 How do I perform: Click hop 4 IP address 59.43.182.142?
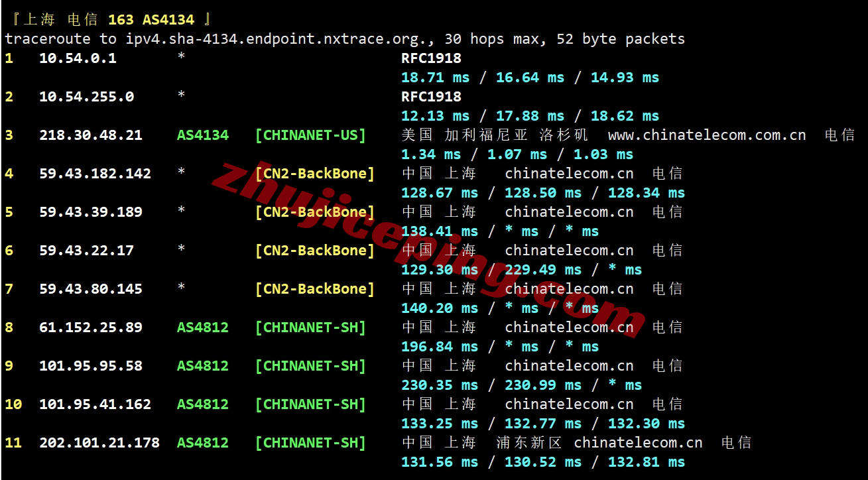[x=95, y=174]
